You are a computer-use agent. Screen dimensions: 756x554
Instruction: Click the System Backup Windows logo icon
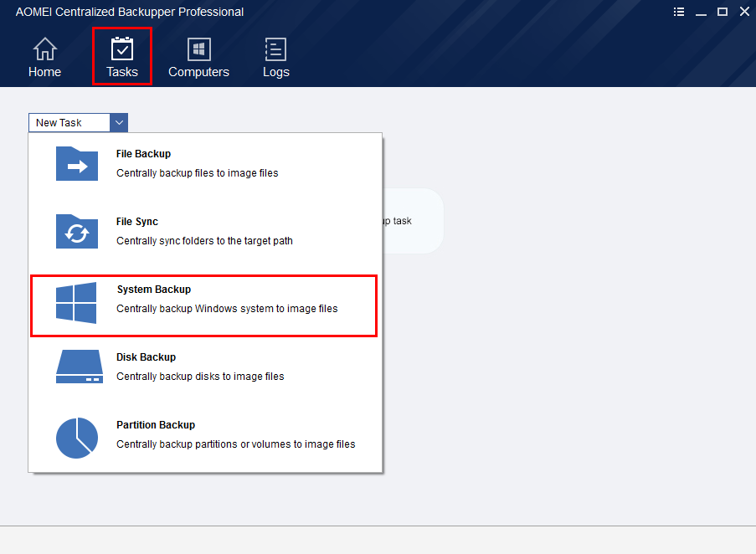76,303
